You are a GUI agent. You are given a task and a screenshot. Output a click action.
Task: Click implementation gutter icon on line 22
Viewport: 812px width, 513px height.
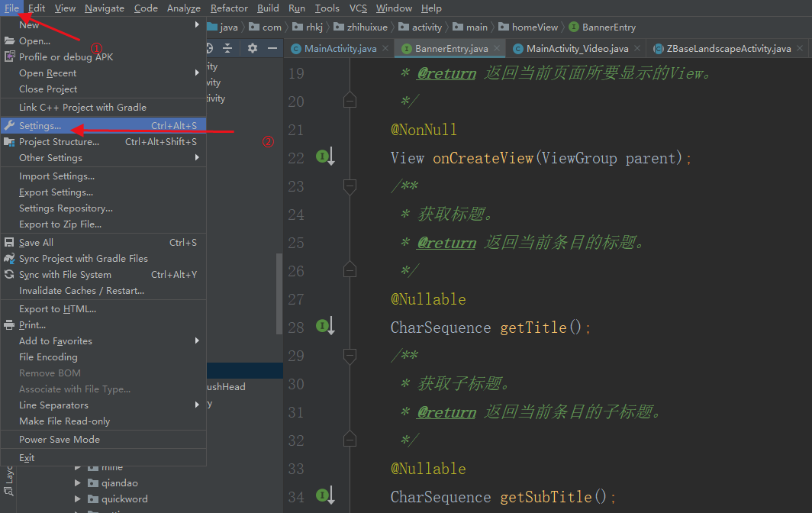[x=325, y=156]
